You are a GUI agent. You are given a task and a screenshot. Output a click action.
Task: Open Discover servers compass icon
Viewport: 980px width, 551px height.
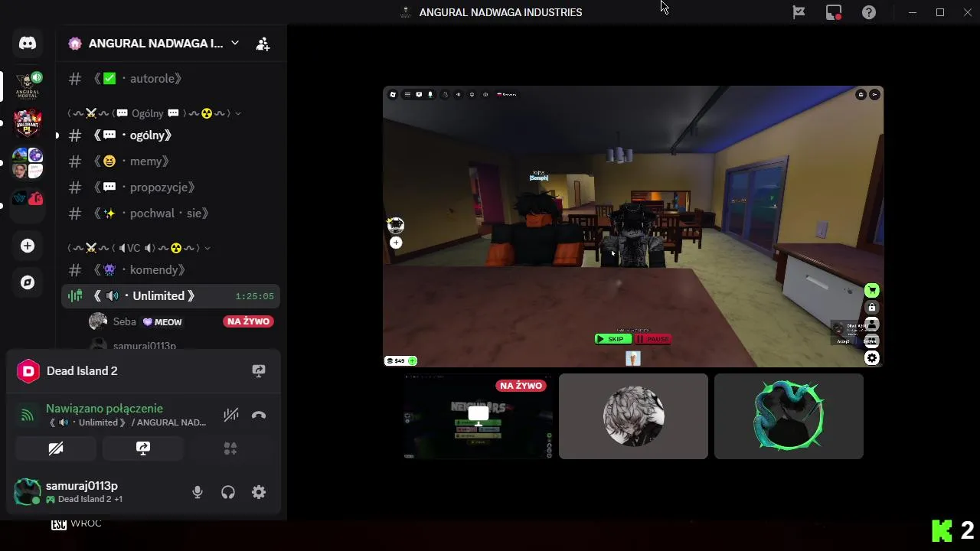tap(28, 282)
